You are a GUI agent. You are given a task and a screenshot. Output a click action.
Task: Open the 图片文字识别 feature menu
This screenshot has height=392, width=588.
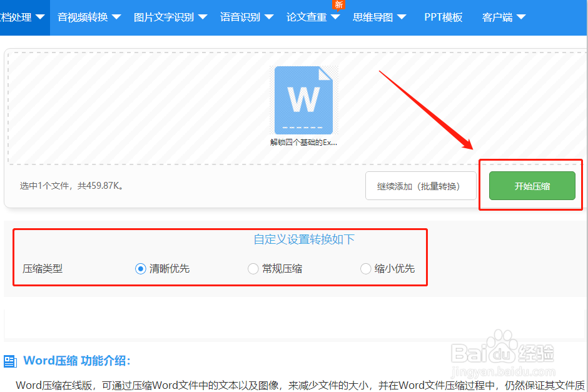(x=164, y=18)
